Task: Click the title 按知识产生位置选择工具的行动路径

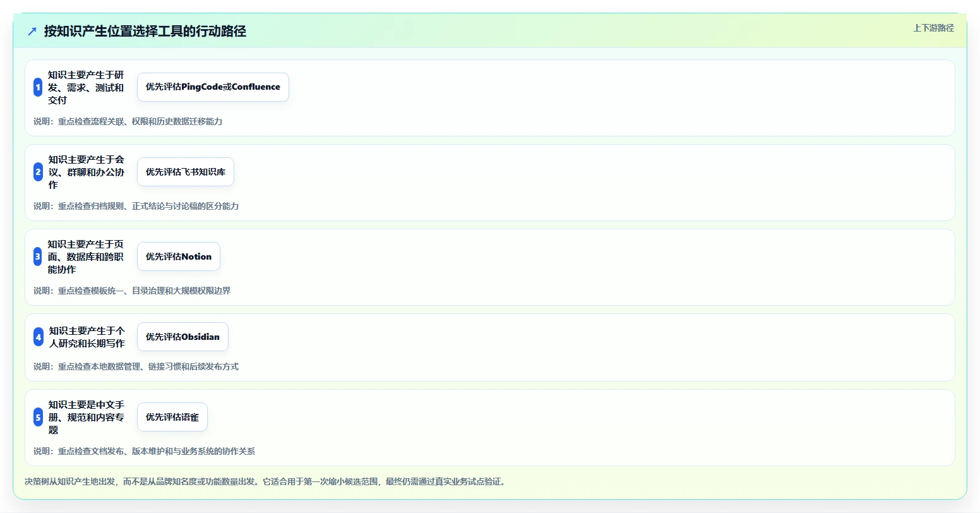Action: coord(145,31)
